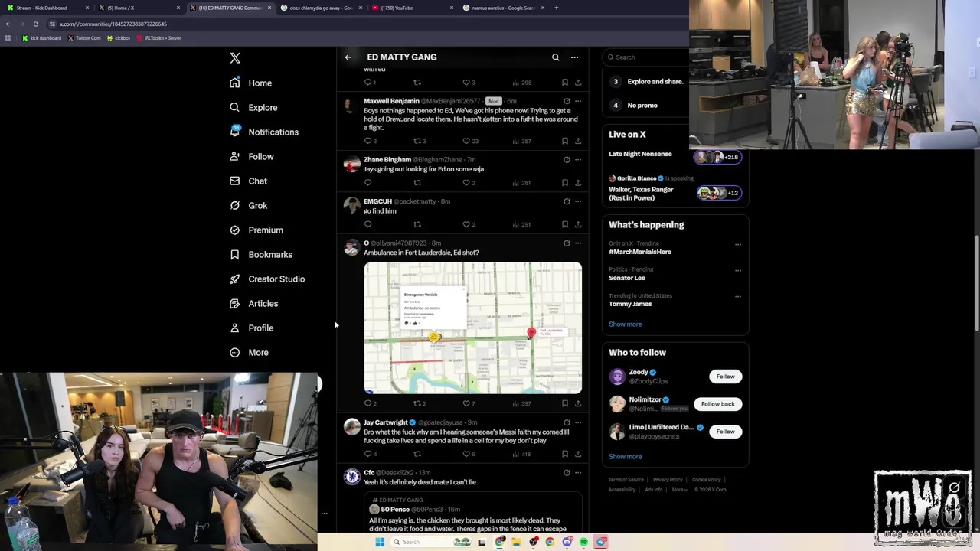
Task: Open trending topic Tommy James
Action: (x=630, y=304)
